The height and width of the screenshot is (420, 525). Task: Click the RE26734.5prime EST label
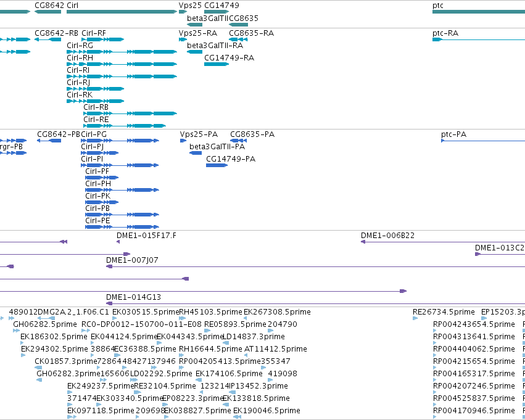click(444, 312)
